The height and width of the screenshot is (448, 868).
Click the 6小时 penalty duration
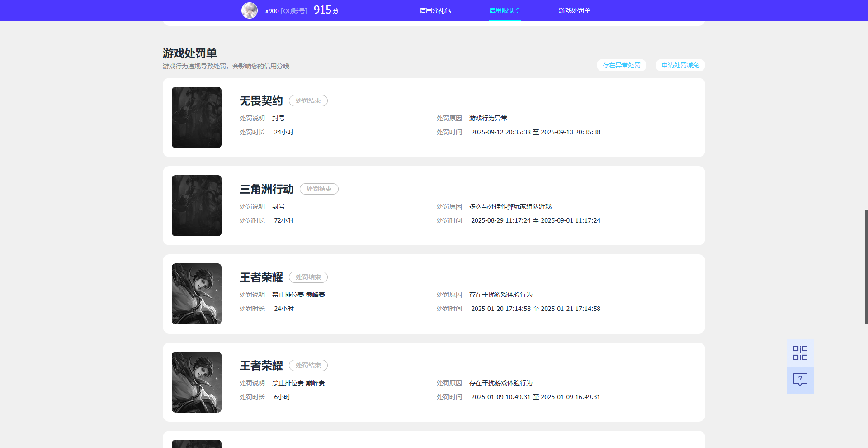pyautogui.click(x=282, y=397)
